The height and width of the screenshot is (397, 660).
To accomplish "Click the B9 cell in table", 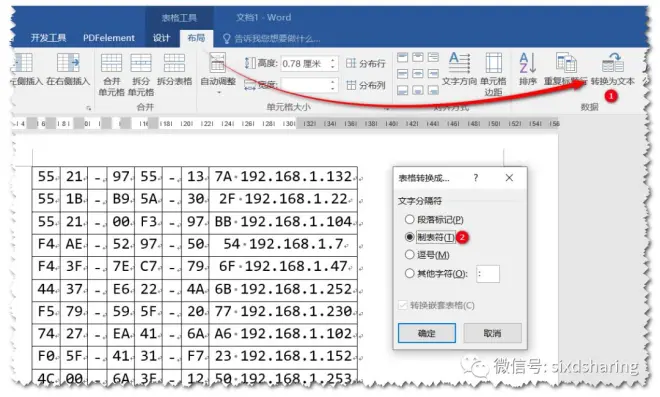I will pos(121,199).
